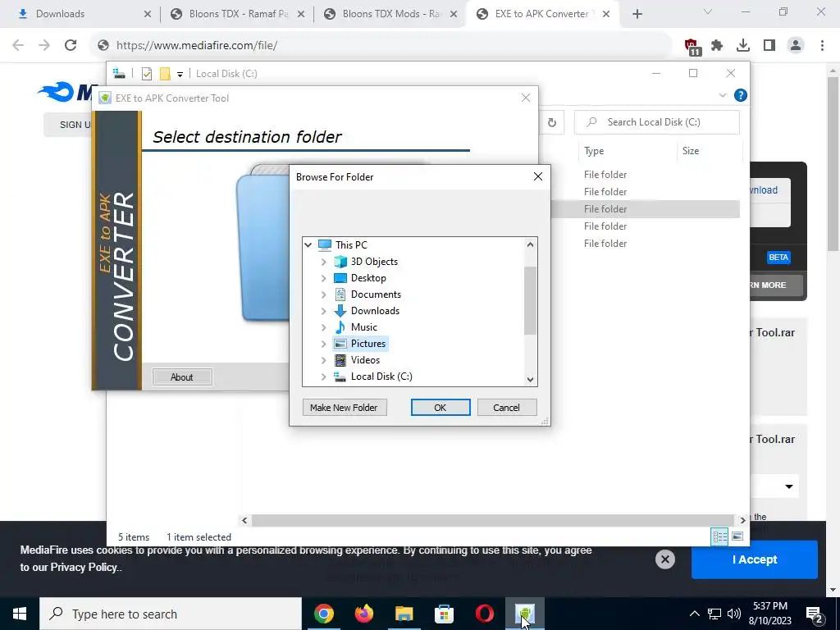
Task: Close the Browse For Folder dialog
Action: 538,177
